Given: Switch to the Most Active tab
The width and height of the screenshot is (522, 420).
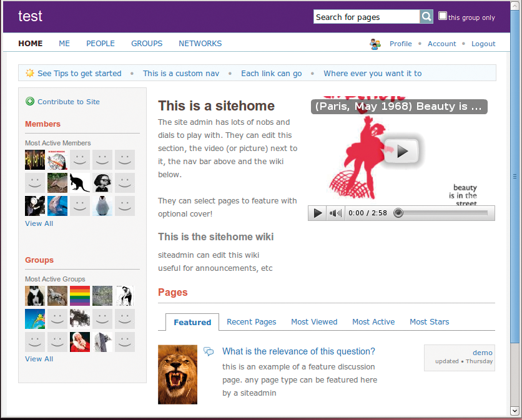Looking at the screenshot, I should 373,322.
